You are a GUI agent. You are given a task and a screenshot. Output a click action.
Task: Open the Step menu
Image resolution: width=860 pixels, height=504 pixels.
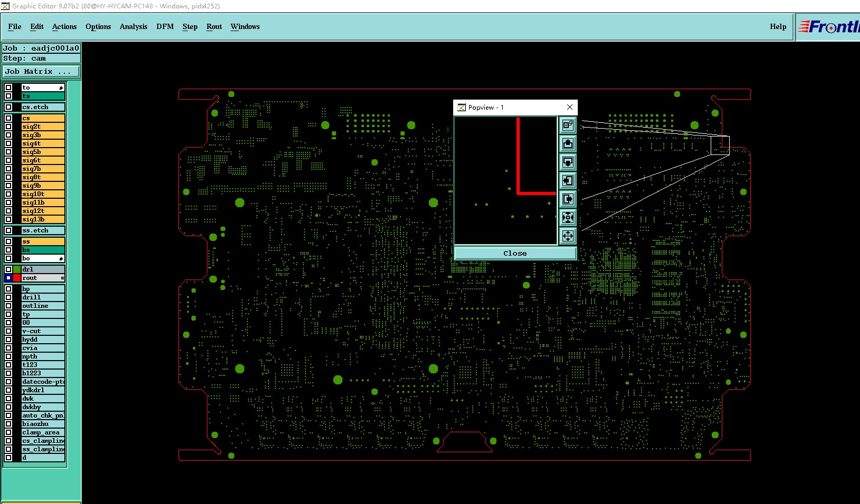coord(190,26)
